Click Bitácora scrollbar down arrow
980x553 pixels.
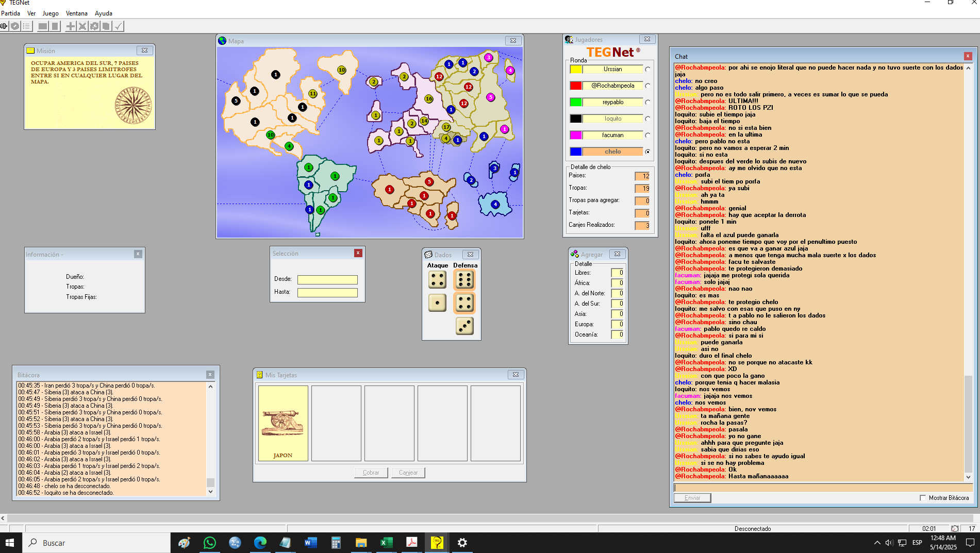coord(210,492)
